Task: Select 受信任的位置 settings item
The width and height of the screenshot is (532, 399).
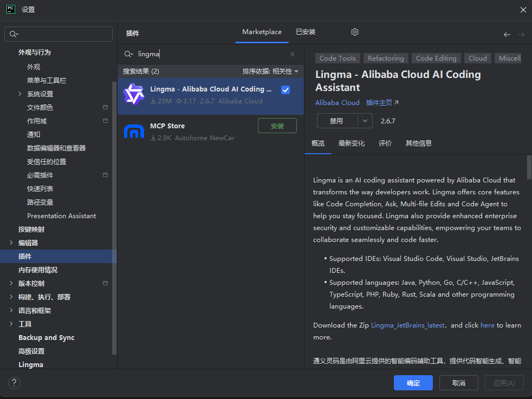Action: coord(47,162)
